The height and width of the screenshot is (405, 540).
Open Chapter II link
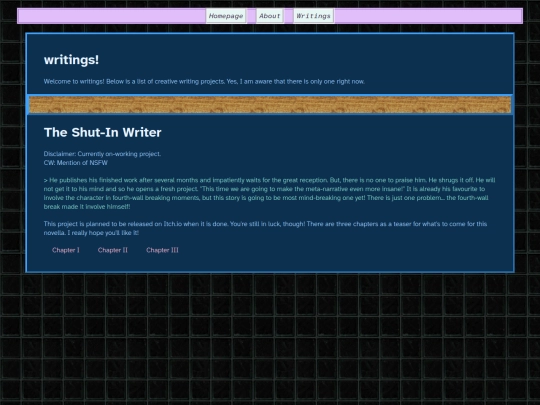pos(113,250)
